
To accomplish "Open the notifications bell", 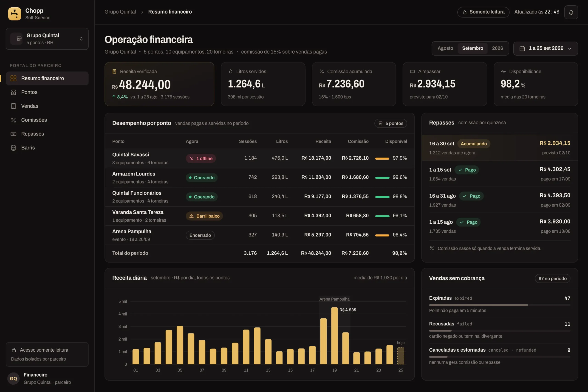I will click(x=571, y=12).
